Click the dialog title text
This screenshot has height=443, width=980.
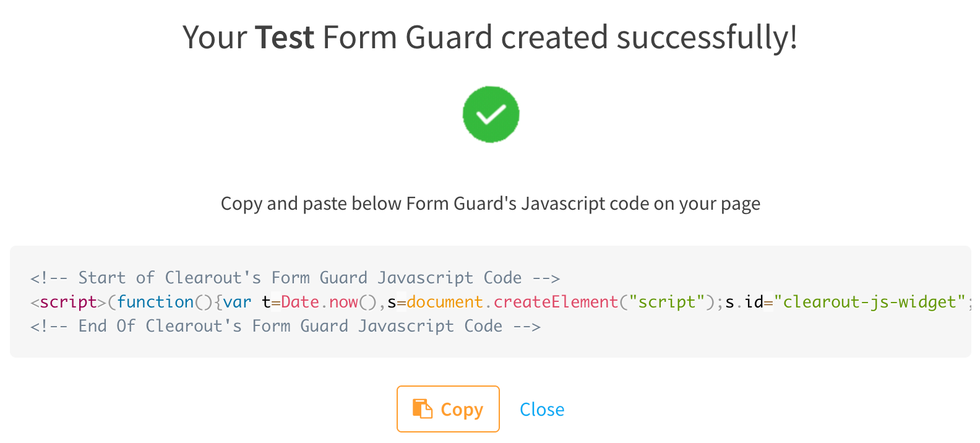(x=490, y=37)
